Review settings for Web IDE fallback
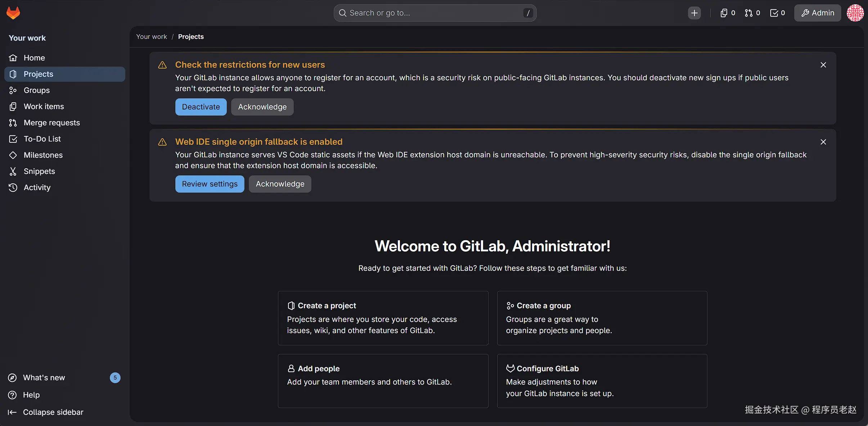This screenshot has width=868, height=426. [210, 184]
